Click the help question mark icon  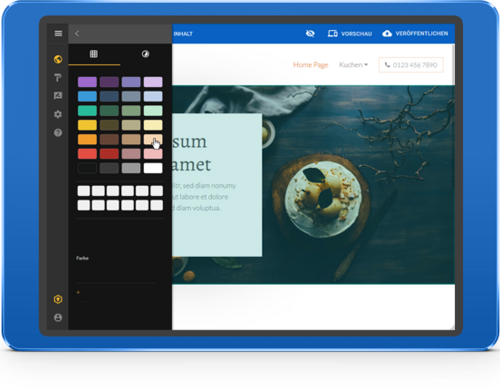point(58,133)
